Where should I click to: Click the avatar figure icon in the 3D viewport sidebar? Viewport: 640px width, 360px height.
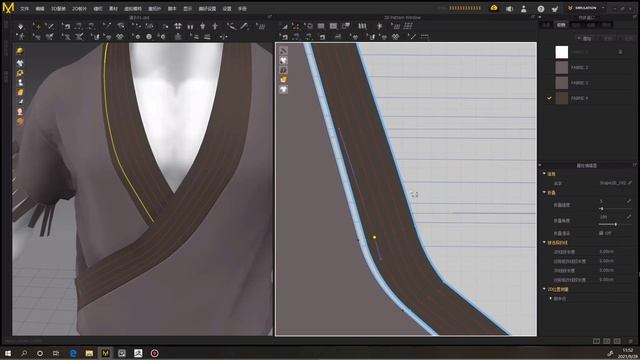point(20,82)
